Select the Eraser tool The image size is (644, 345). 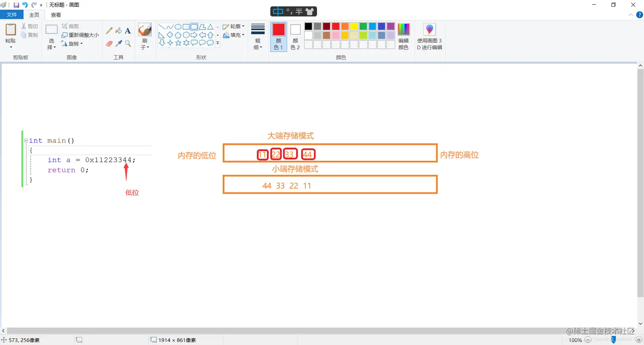(109, 43)
